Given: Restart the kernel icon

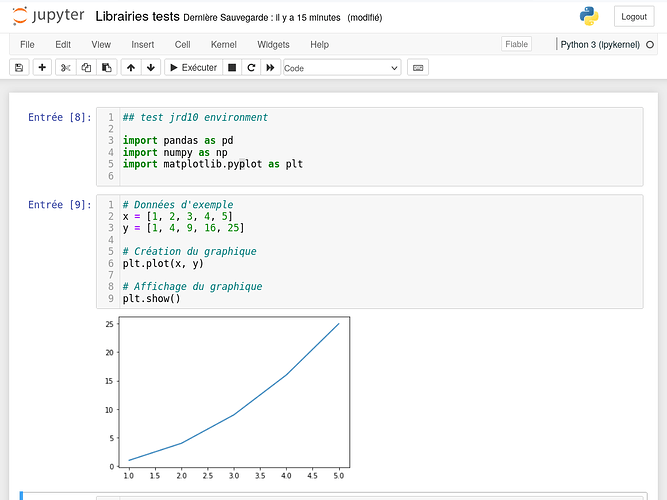Looking at the screenshot, I should pyautogui.click(x=251, y=68).
